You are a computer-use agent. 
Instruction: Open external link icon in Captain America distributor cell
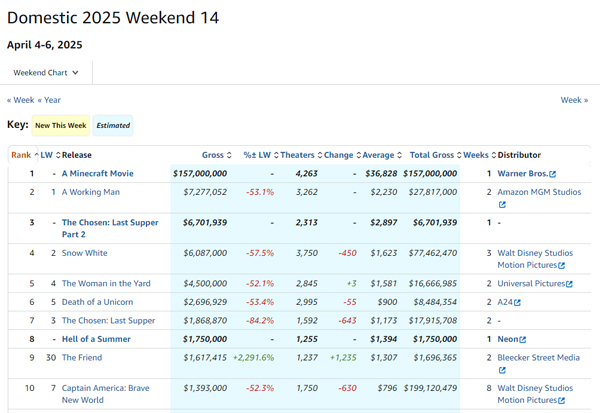click(561, 400)
